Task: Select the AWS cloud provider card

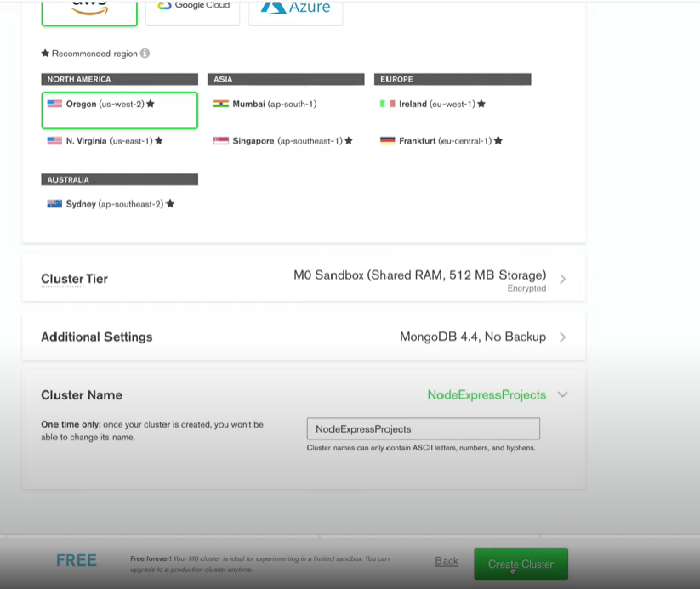Action: [x=89, y=13]
